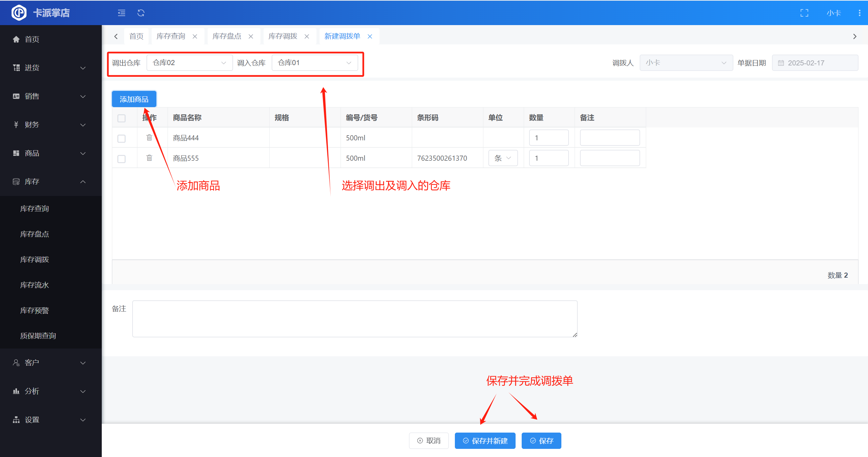868x457 pixels.
Task: Check the 商品555 row checkbox
Action: pos(121,159)
